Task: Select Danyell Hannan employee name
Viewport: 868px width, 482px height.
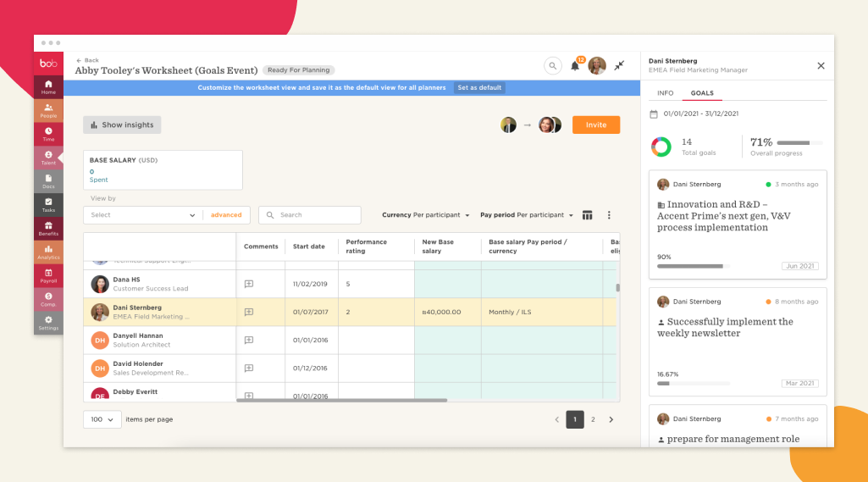Action: (138, 335)
